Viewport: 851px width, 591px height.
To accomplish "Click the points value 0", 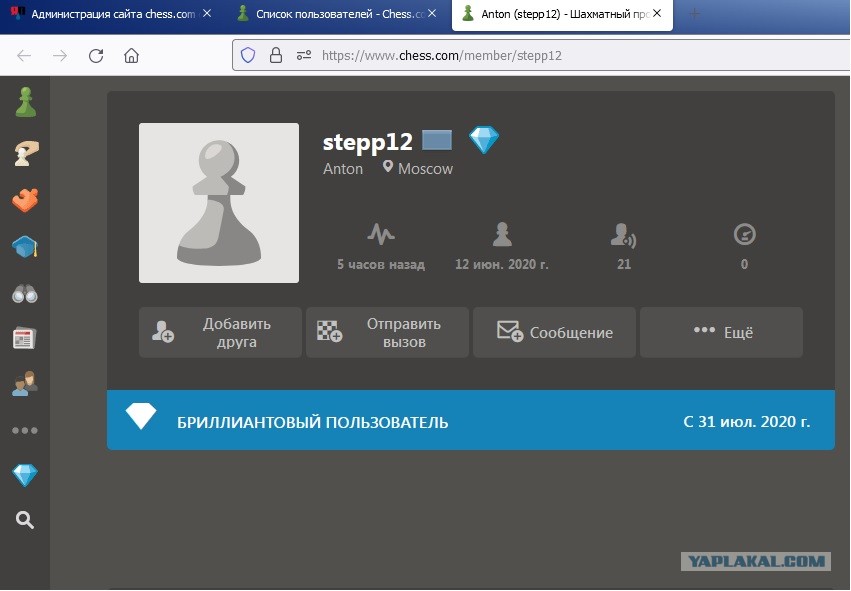I will [744, 264].
